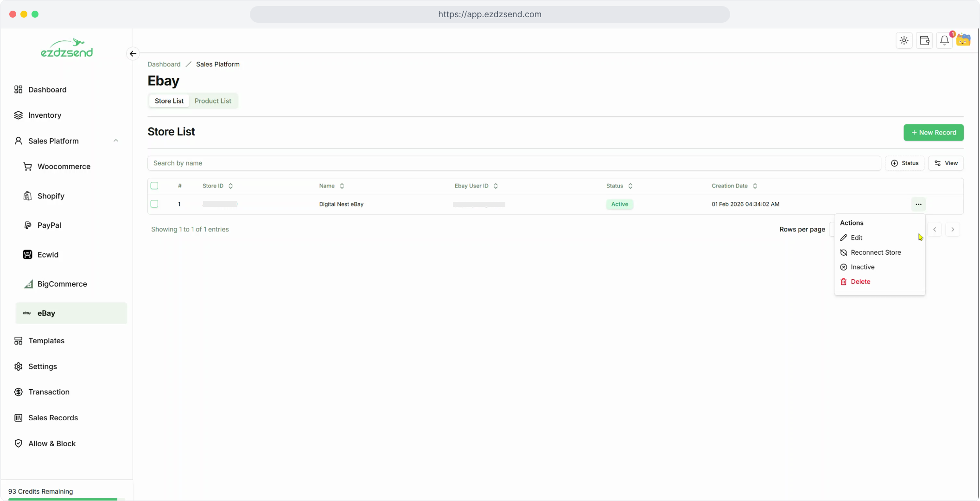Set store to Inactive from Actions menu
Image resolution: width=980 pixels, height=501 pixels.
click(862, 267)
